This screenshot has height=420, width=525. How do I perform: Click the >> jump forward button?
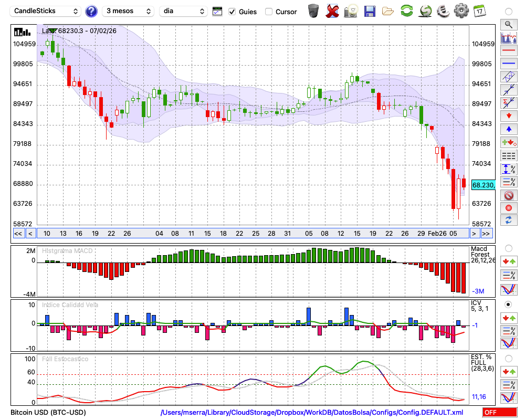[487, 234]
